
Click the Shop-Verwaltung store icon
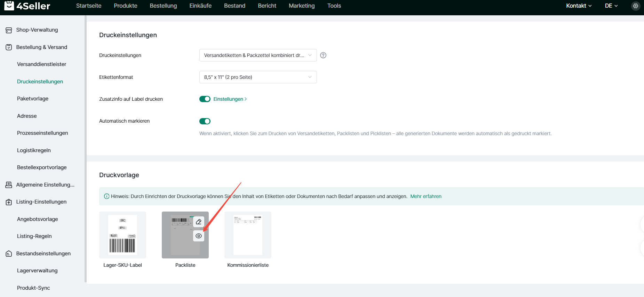pyautogui.click(x=9, y=30)
